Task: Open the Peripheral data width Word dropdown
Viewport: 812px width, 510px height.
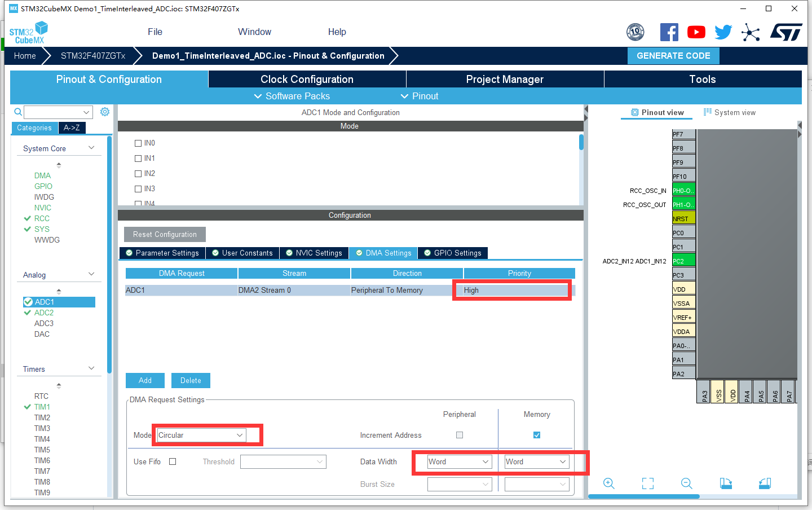Action: (460, 461)
